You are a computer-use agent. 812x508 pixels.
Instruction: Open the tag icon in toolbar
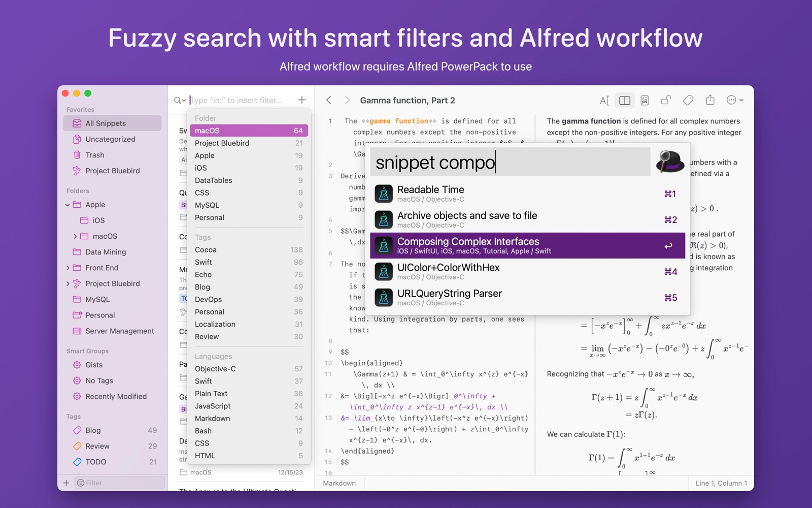point(688,101)
